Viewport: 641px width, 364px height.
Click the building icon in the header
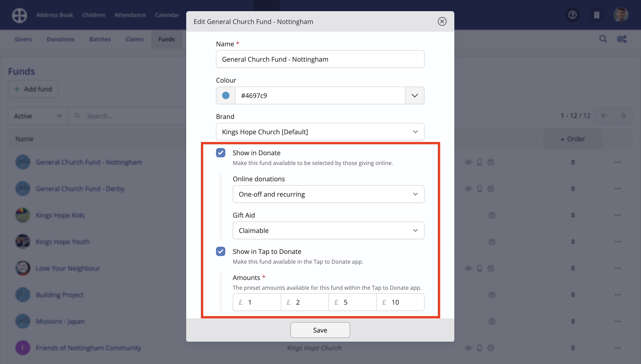597,15
